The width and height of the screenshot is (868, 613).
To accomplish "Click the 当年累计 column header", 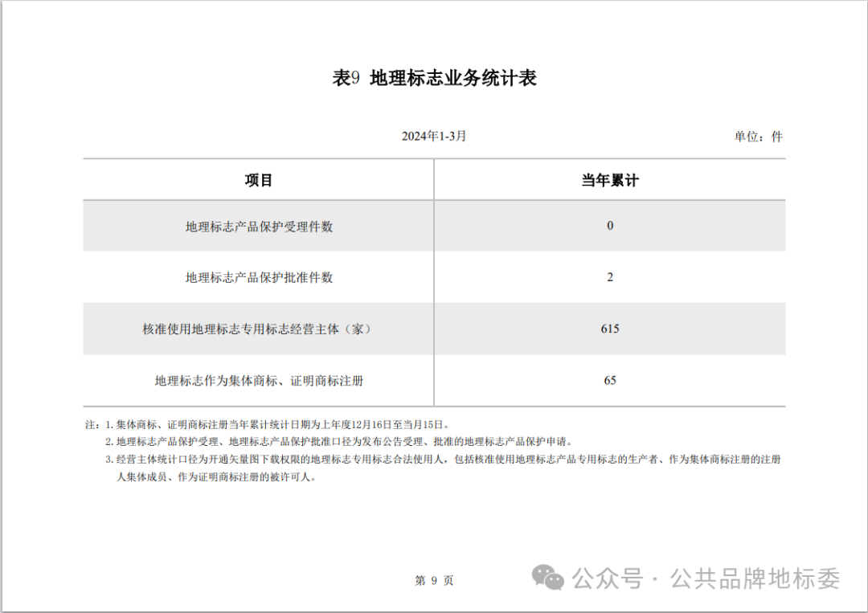I will tap(610, 180).
